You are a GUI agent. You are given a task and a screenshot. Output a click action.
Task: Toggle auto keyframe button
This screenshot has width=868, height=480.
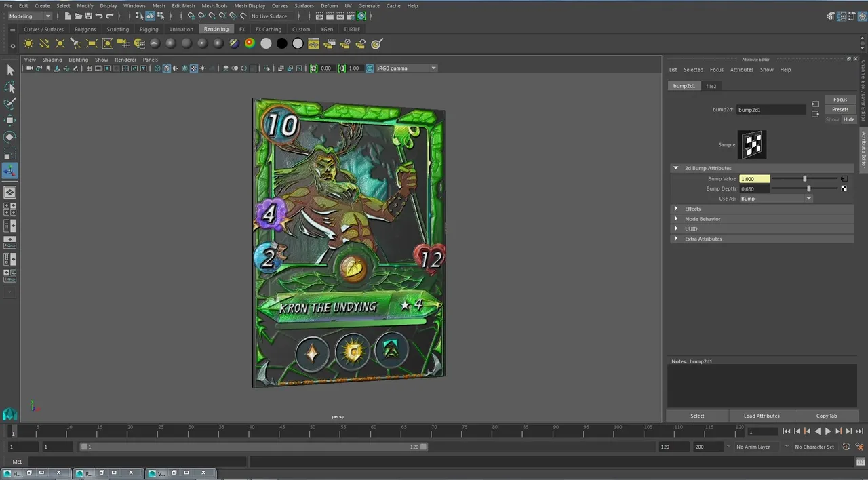tap(846, 447)
